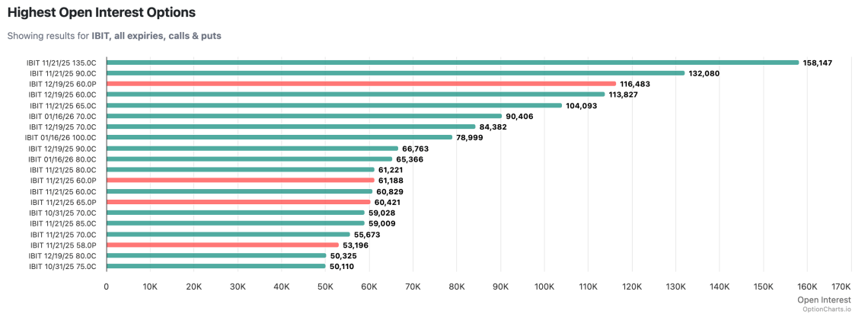This screenshot has height=314, width=868.
Task: Select the IBIT 01/16/26 100.0C bar
Action: pyautogui.click(x=279, y=137)
